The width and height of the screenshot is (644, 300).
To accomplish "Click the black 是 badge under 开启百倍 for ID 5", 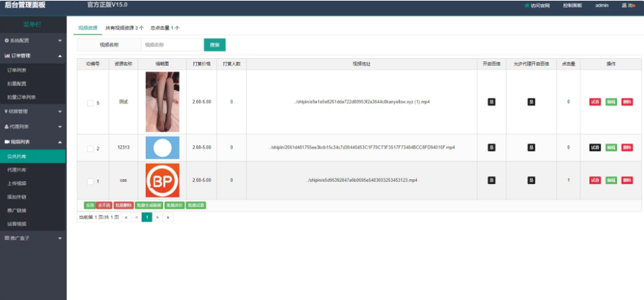I will (x=491, y=102).
